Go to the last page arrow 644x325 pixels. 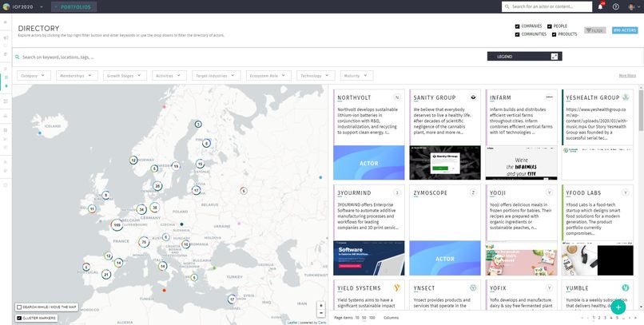[636, 318]
